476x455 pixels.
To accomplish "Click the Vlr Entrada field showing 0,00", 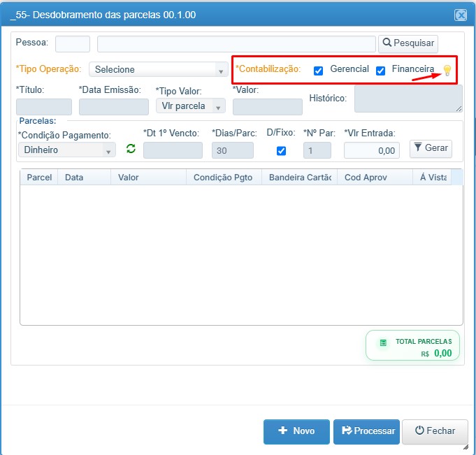I will click(x=372, y=150).
